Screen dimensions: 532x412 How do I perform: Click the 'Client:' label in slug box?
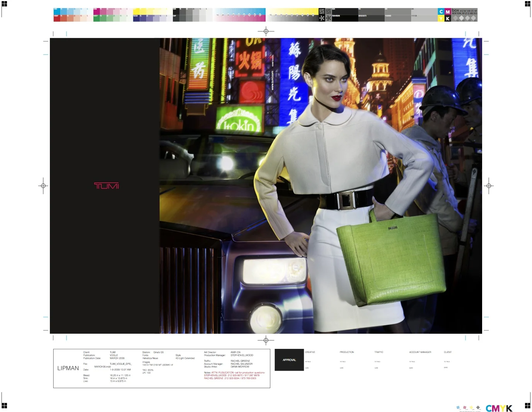[86, 352]
